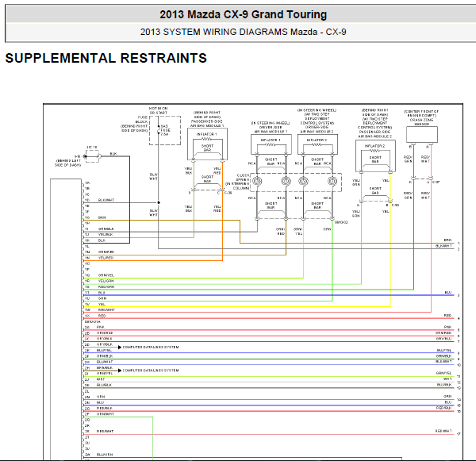Click the "C-30" connector label
The image size is (476, 461).
(395, 206)
